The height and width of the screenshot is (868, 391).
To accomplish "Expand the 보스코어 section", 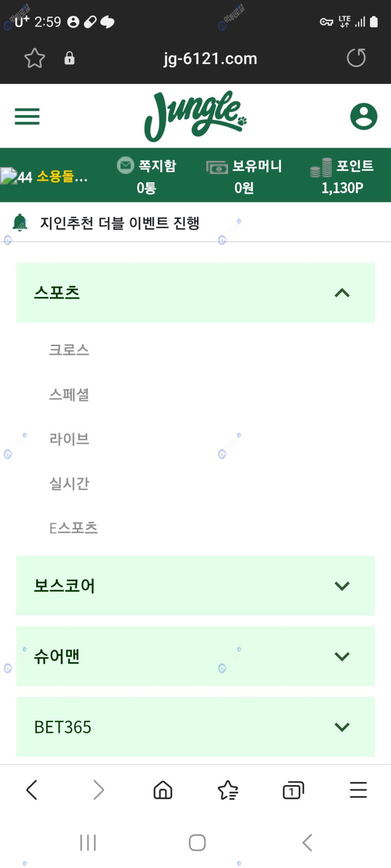I will (x=342, y=586).
